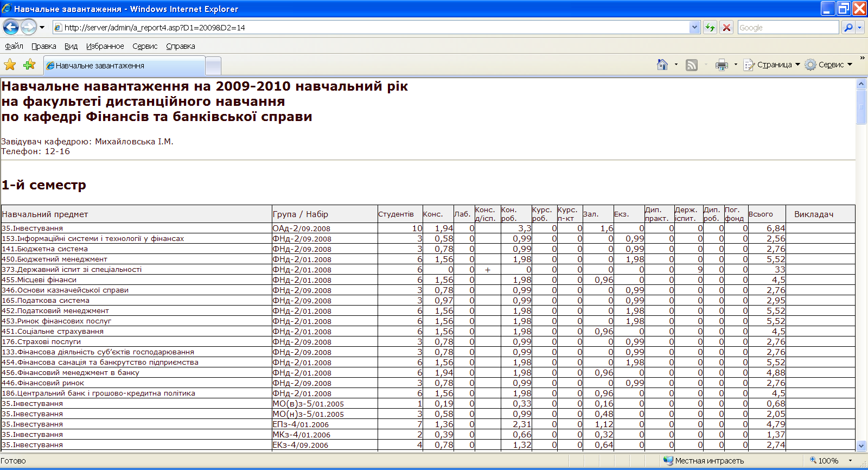The width and height of the screenshot is (868, 470).
Task: Click the Всього column header
Action: (x=767, y=214)
